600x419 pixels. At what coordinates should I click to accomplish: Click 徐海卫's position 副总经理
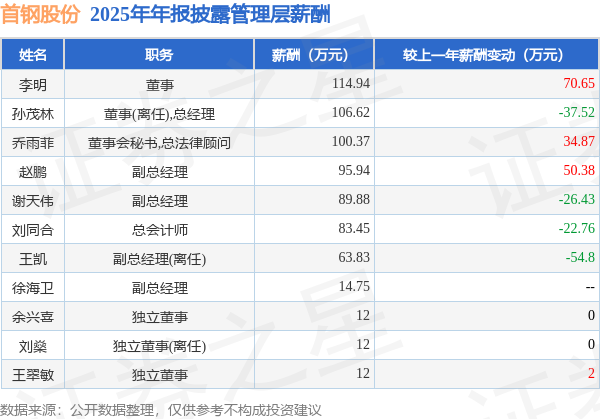pos(160,288)
